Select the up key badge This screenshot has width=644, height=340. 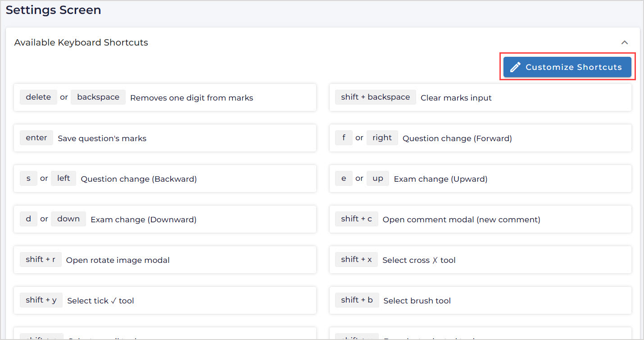click(377, 178)
